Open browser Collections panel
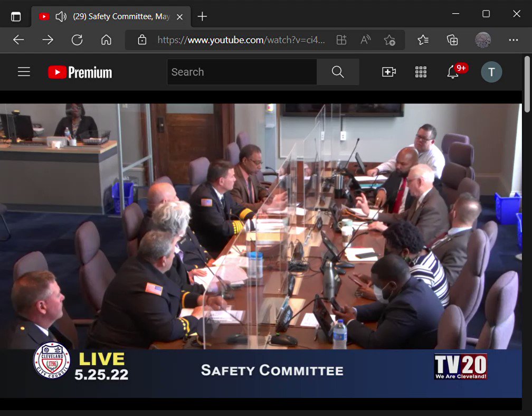This screenshot has height=416, width=532. [x=452, y=40]
